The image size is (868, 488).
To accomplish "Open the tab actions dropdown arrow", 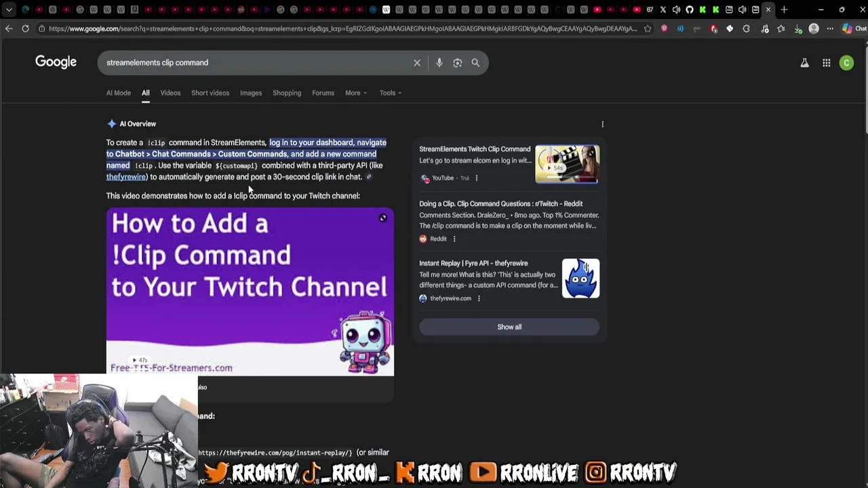I will [9, 9].
